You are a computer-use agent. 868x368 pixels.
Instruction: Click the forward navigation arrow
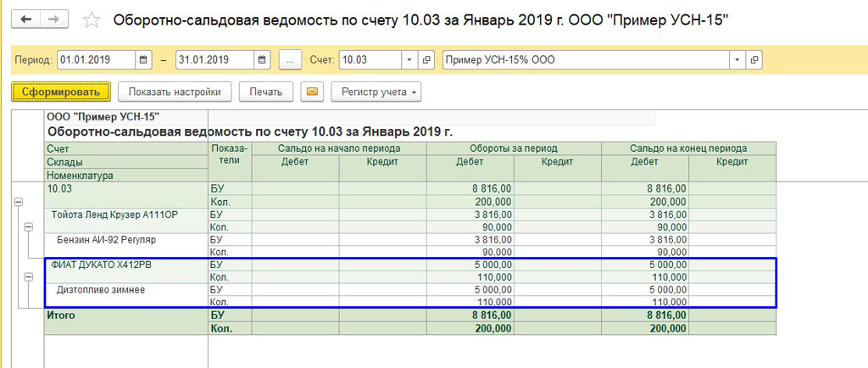tap(53, 20)
